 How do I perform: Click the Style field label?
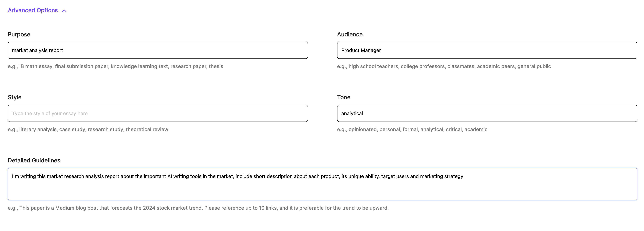click(x=15, y=98)
